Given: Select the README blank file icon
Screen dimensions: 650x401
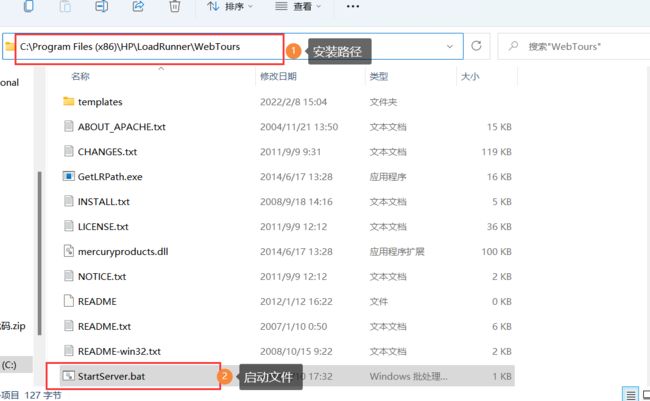Looking at the screenshot, I should click(68, 301).
